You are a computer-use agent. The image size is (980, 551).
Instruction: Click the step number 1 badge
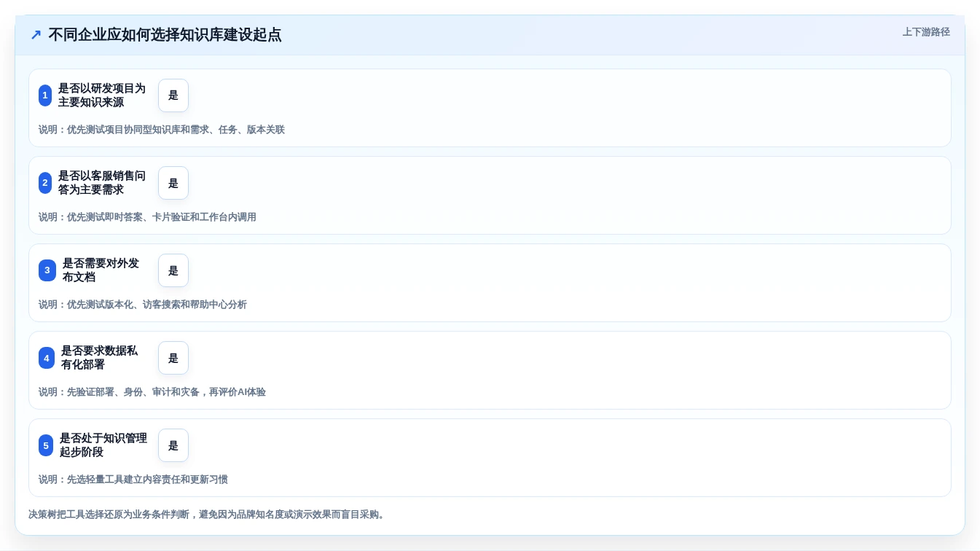click(x=45, y=95)
